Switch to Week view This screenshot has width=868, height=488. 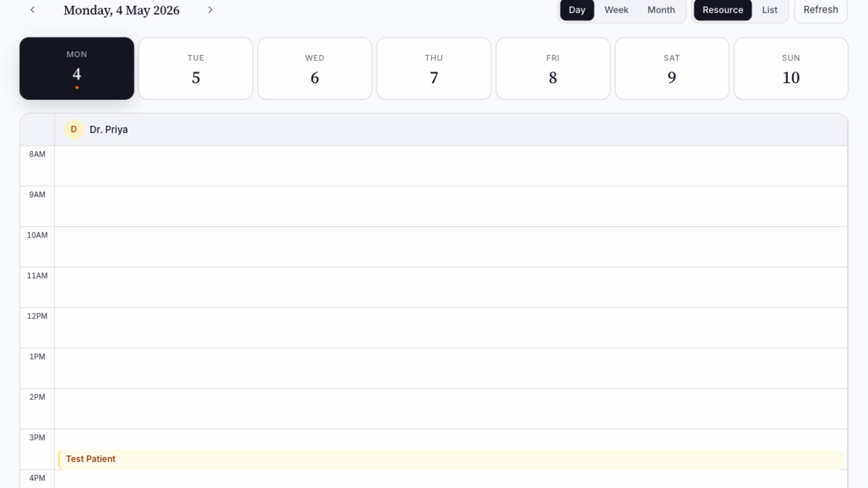tap(616, 10)
